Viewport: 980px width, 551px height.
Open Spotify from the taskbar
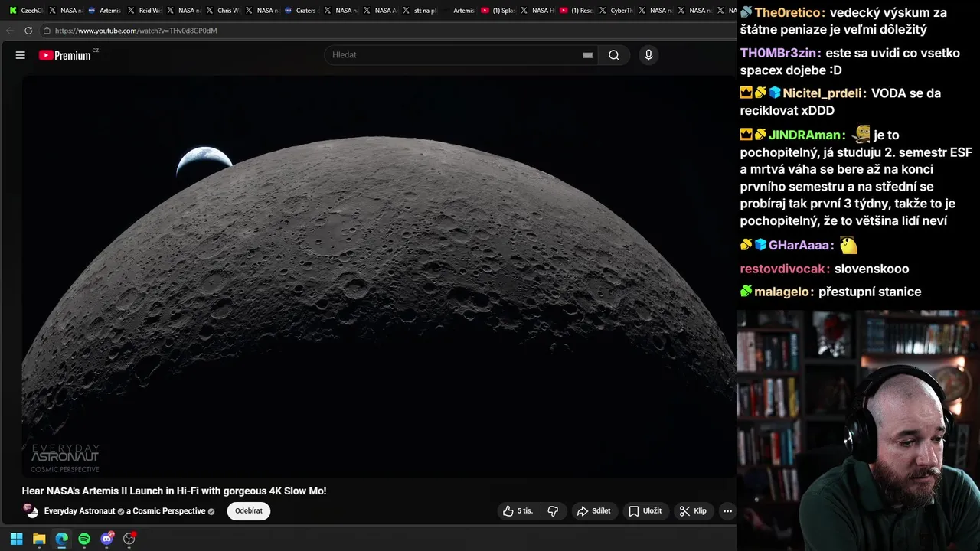tap(84, 539)
